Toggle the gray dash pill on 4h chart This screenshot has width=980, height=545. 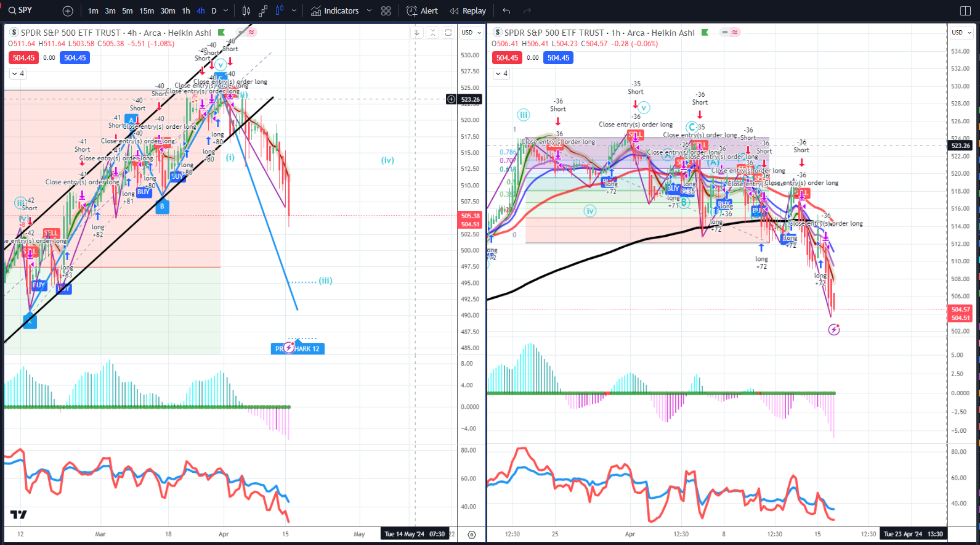pyautogui.click(x=241, y=33)
